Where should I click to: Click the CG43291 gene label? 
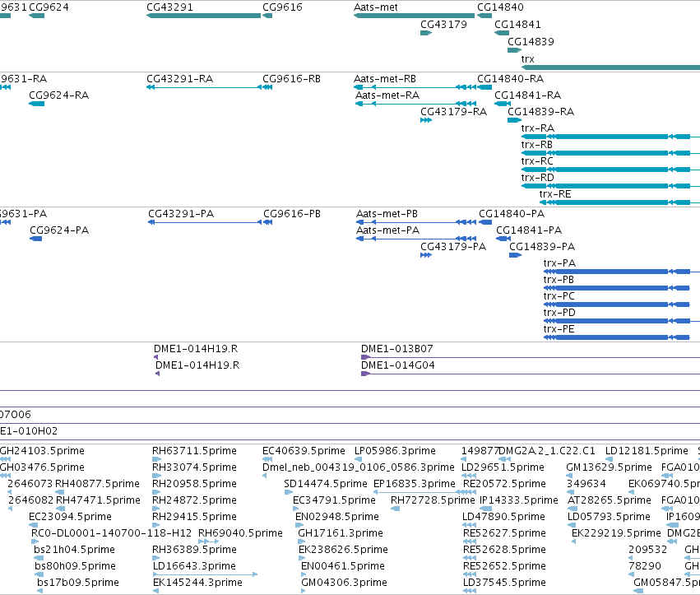(x=169, y=7)
